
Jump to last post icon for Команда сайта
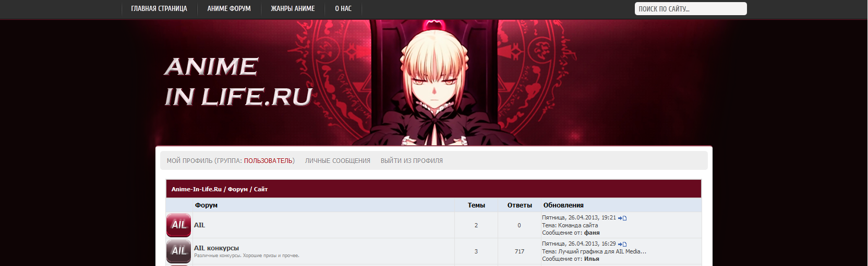tap(622, 218)
